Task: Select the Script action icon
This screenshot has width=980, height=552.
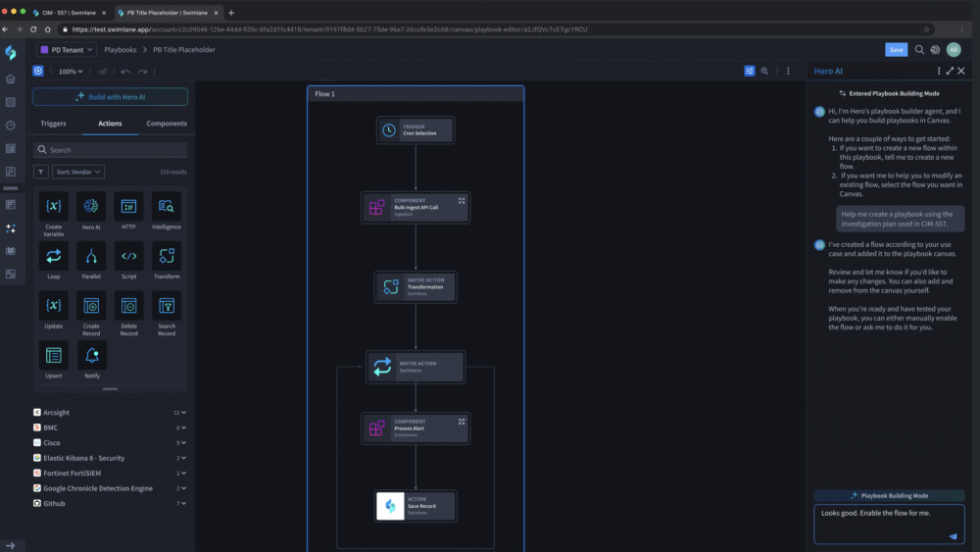Action: pyautogui.click(x=128, y=256)
